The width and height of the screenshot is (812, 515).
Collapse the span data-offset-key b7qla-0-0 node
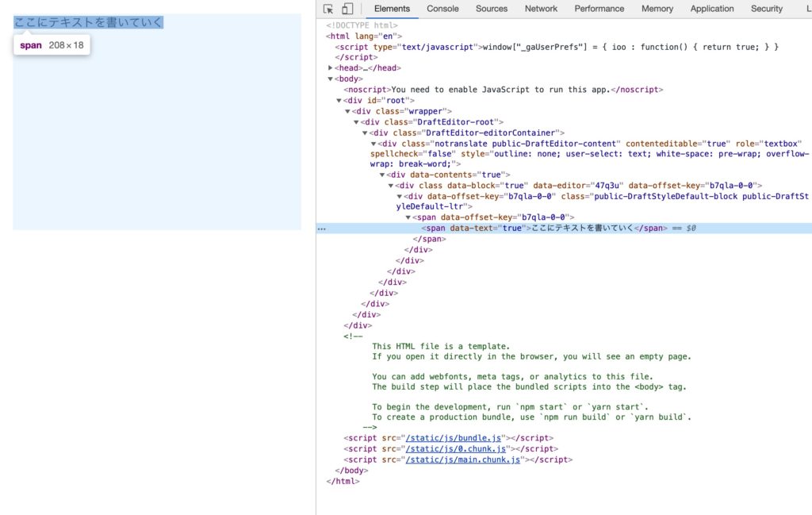click(408, 217)
